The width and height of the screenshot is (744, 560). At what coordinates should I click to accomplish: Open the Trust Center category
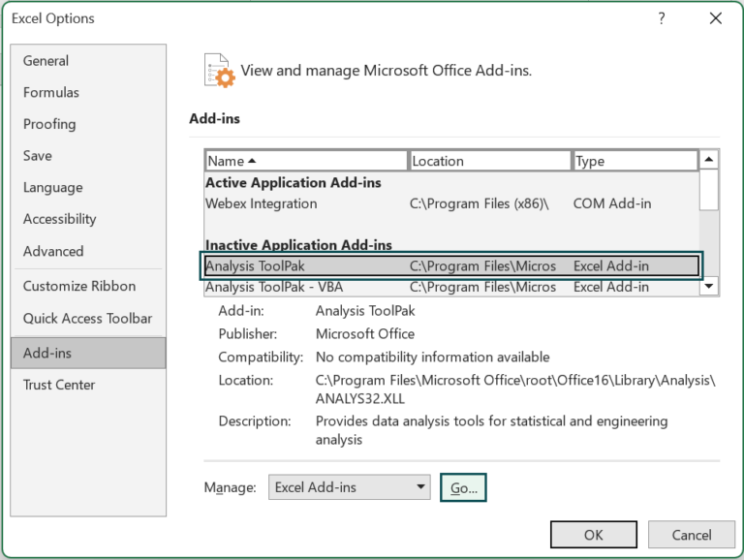(x=88, y=385)
